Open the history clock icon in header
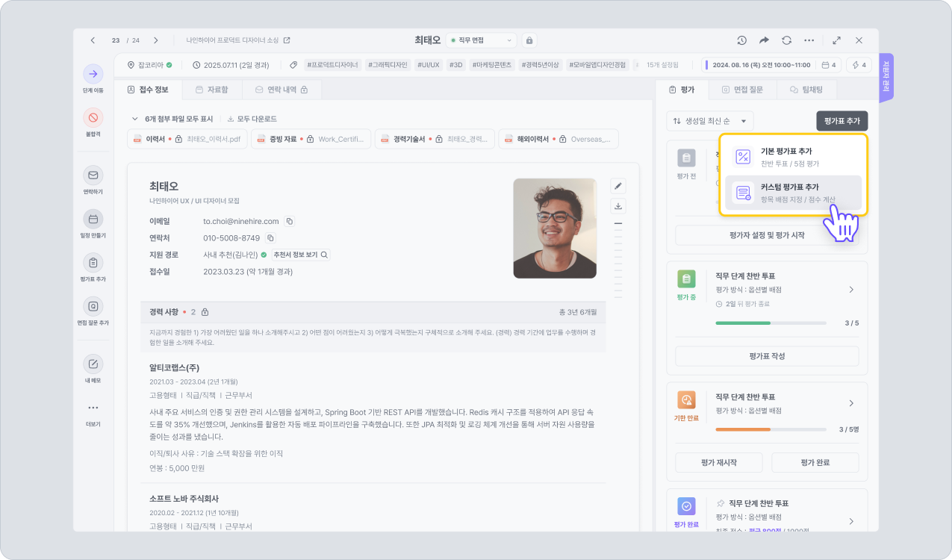The height and width of the screenshot is (560, 952). [x=741, y=40]
